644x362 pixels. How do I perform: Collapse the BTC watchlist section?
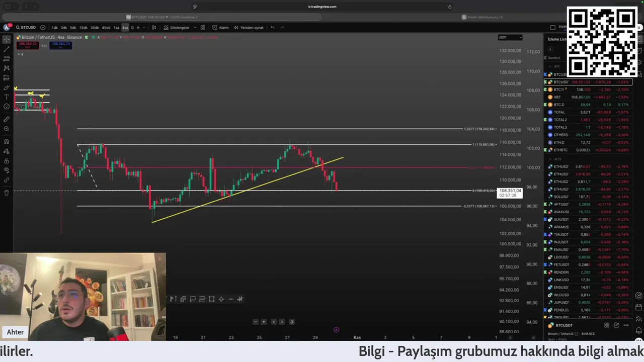(550, 66)
